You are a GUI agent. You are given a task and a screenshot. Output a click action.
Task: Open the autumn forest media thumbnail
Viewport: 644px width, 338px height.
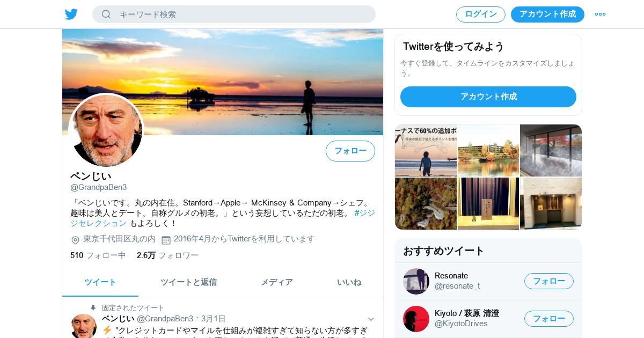tap(426, 204)
